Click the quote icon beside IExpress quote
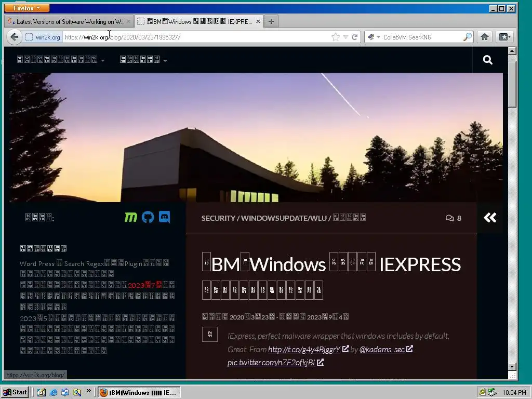This screenshot has height=399, width=532. pos(210,335)
